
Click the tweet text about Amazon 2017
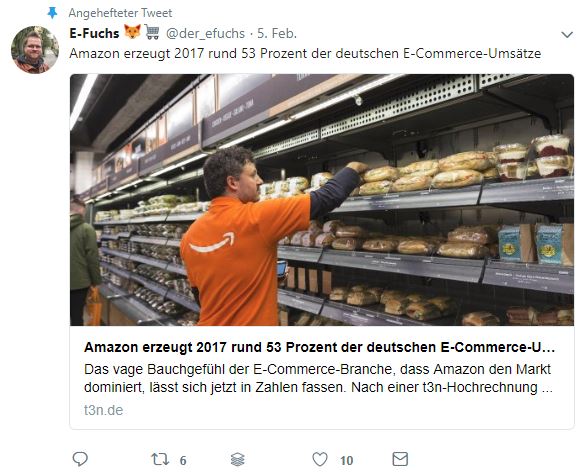(x=305, y=53)
